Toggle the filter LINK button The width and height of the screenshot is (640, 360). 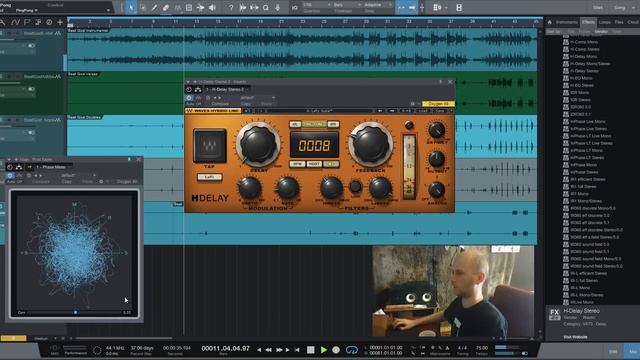(x=356, y=187)
